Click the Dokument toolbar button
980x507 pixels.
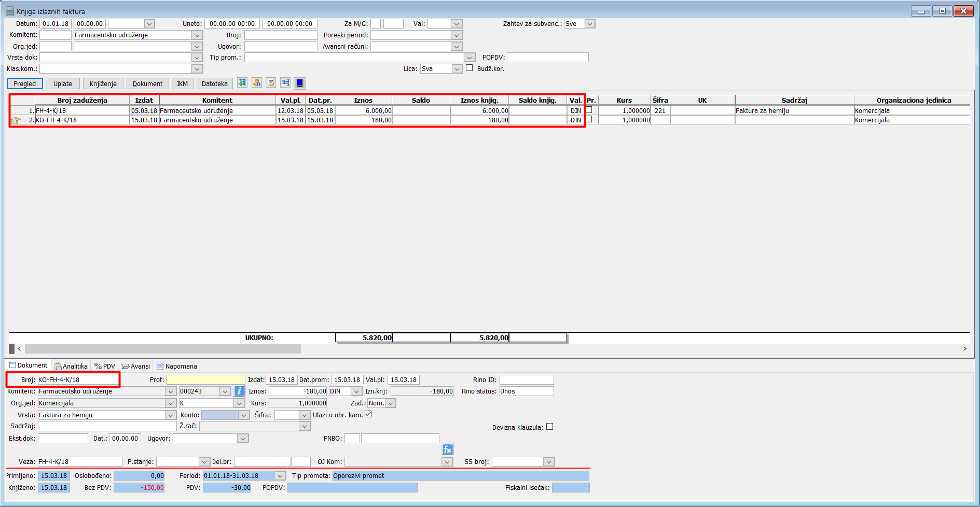[x=147, y=83]
